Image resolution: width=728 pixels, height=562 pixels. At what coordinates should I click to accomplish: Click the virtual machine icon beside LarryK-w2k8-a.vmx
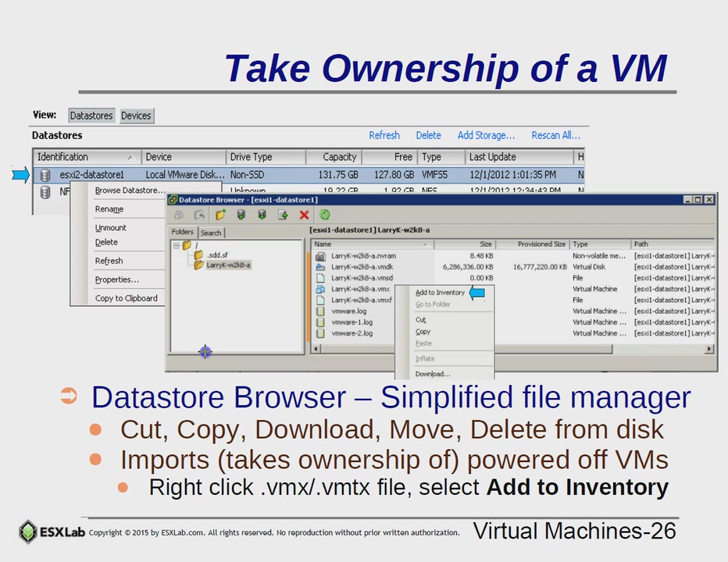[320, 289]
